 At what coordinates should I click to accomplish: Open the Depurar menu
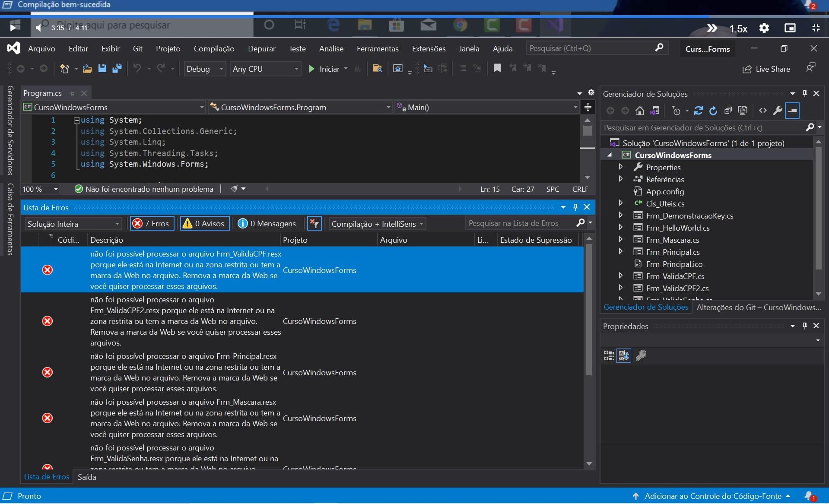pos(262,49)
